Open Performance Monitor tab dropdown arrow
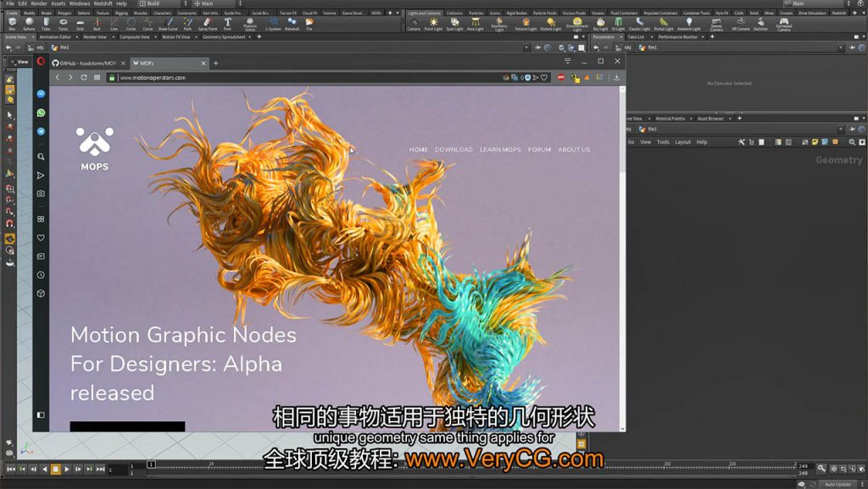This screenshot has width=868, height=489. click(x=703, y=37)
